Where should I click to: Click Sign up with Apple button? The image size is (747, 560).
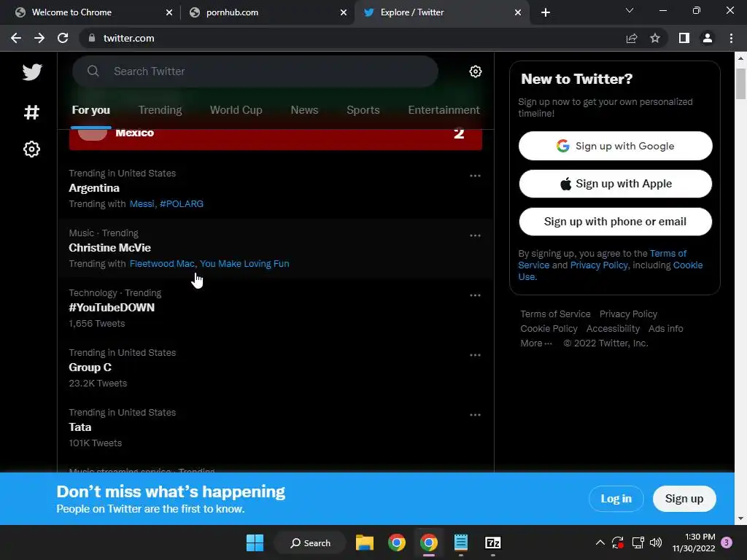(615, 184)
